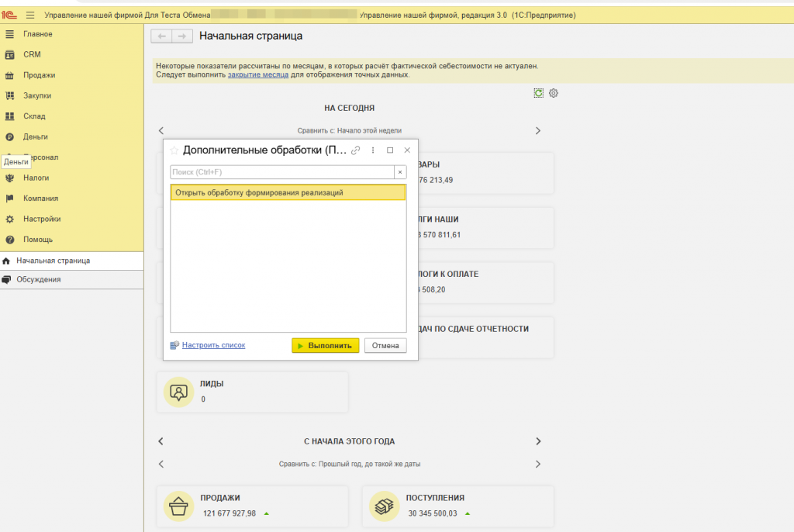
Task: Open the Компания section
Action: pos(40,199)
